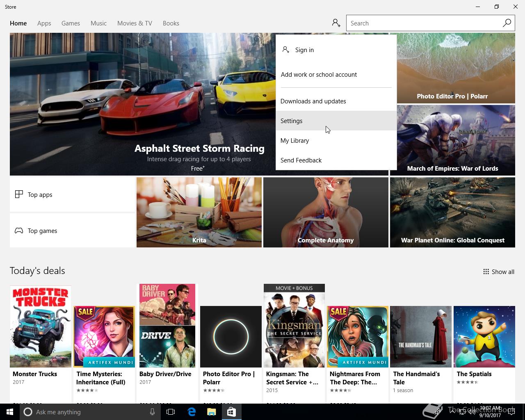
Task: Launch Microsoft Edge from taskbar
Action: tap(192, 412)
